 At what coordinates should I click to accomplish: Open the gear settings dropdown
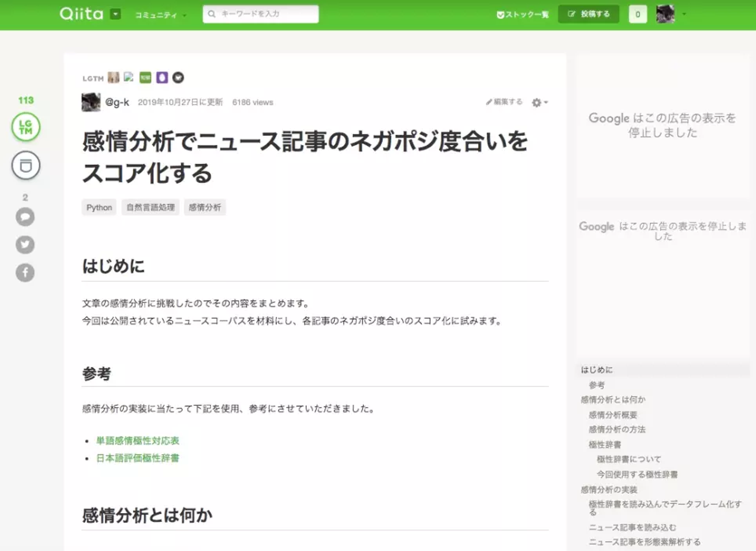(x=540, y=102)
